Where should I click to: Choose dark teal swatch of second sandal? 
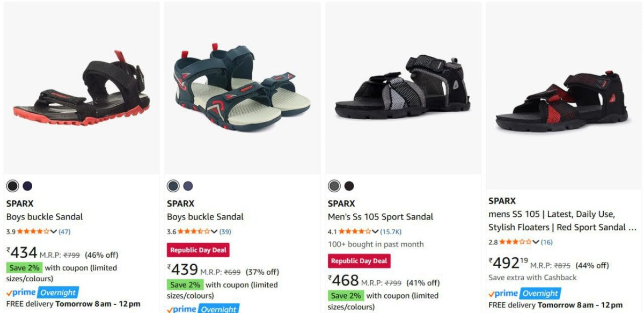[173, 186]
